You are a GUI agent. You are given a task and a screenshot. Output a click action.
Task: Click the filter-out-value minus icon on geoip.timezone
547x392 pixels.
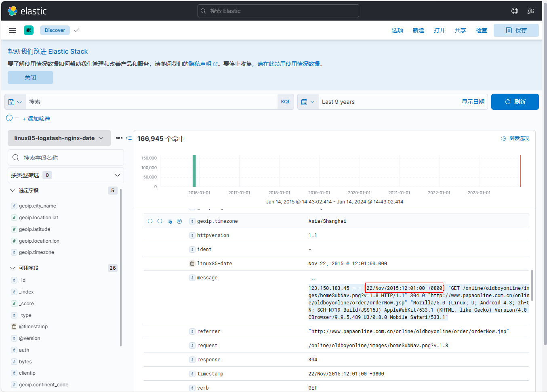point(160,221)
